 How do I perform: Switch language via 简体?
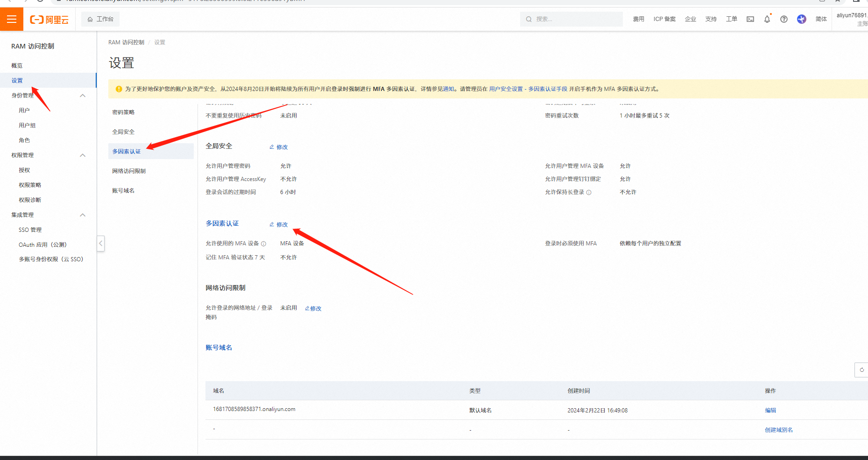pyautogui.click(x=821, y=19)
